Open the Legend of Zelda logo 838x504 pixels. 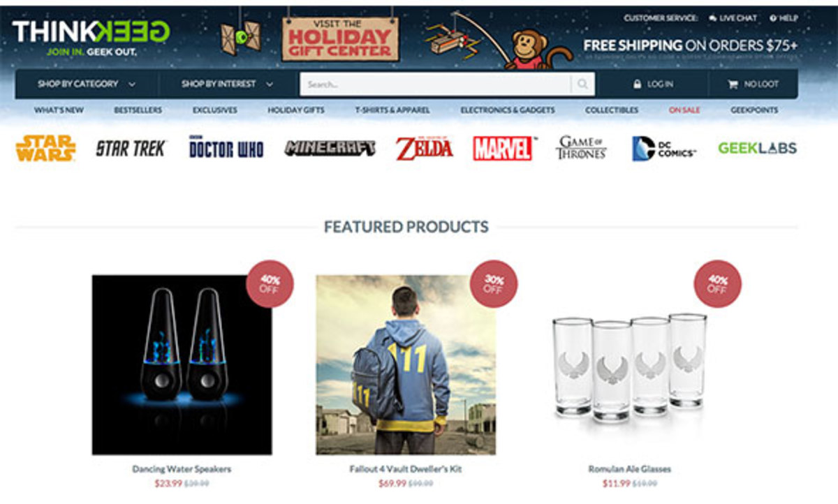tap(424, 148)
